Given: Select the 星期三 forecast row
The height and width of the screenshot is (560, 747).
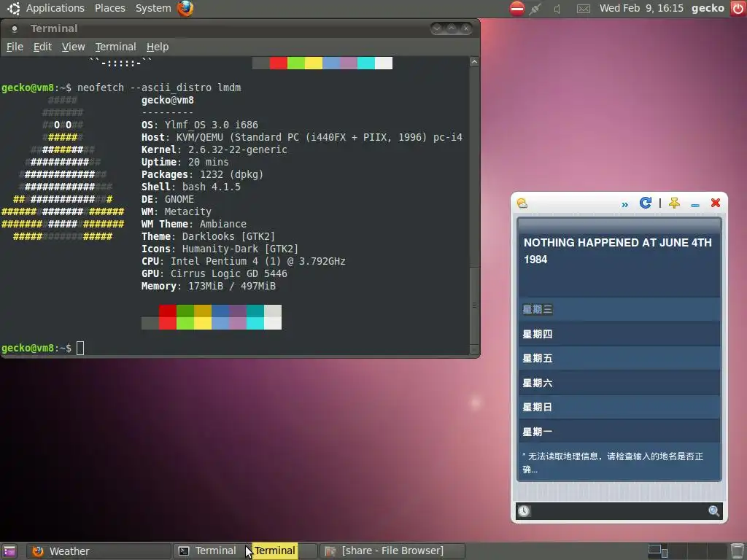Looking at the screenshot, I should pyautogui.click(x=619, y=309).
